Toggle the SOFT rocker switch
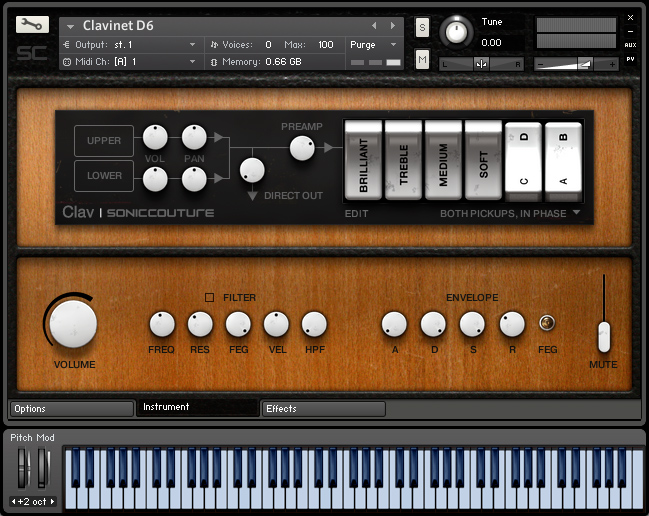Image resolution: width=649 pixels, height=516 pixels. point(483,161)
